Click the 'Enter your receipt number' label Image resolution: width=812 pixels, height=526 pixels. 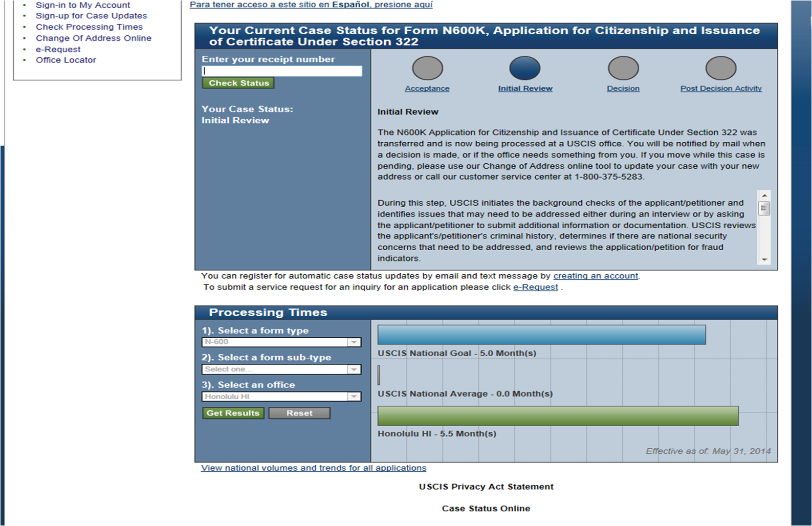coord(268,59)
